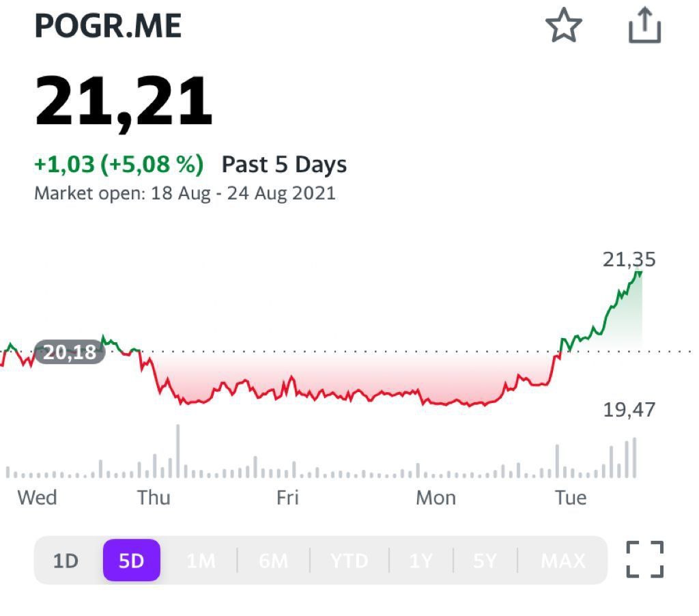Show the 1Y chart range
Image resolution: width=699 pixels, height=616 pixels.
421,561
